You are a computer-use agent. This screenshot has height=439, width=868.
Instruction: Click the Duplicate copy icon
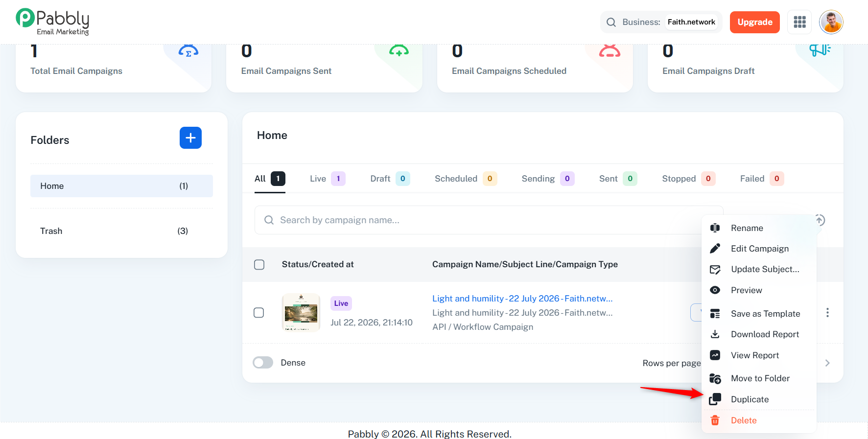(x=715, y=399)
